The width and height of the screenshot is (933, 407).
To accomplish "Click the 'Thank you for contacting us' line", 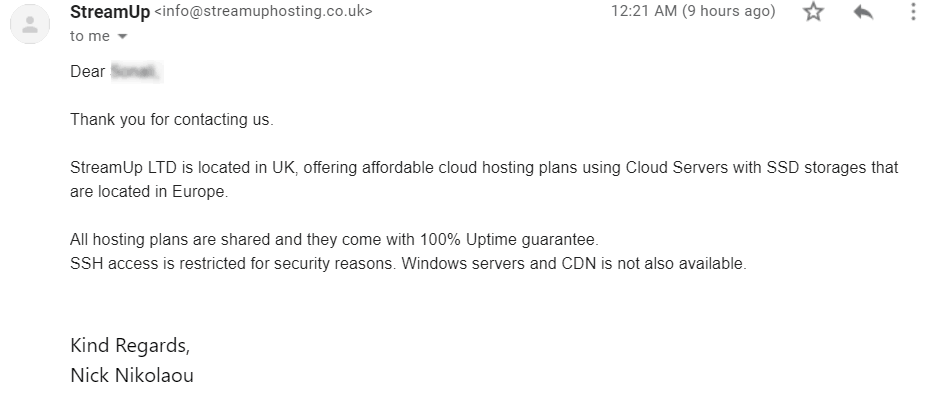I will tap(172, 120).
